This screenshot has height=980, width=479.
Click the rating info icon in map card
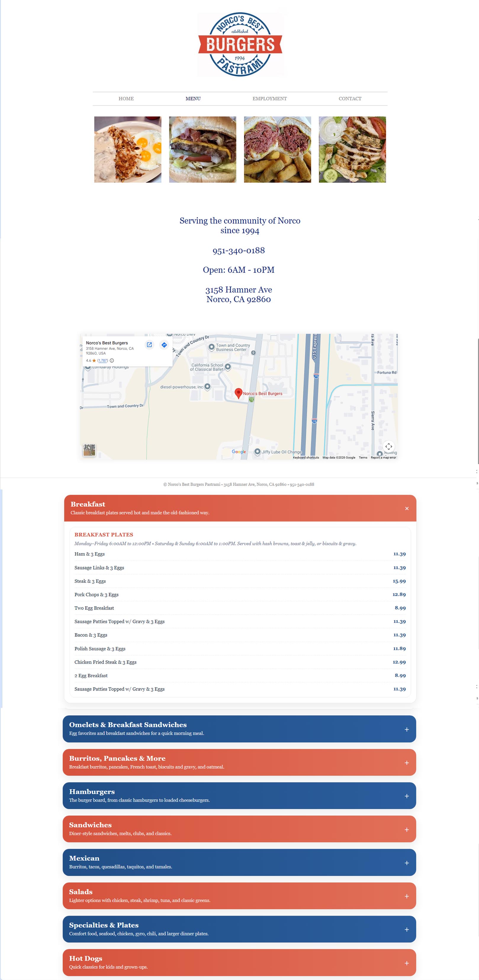[112, 360]
